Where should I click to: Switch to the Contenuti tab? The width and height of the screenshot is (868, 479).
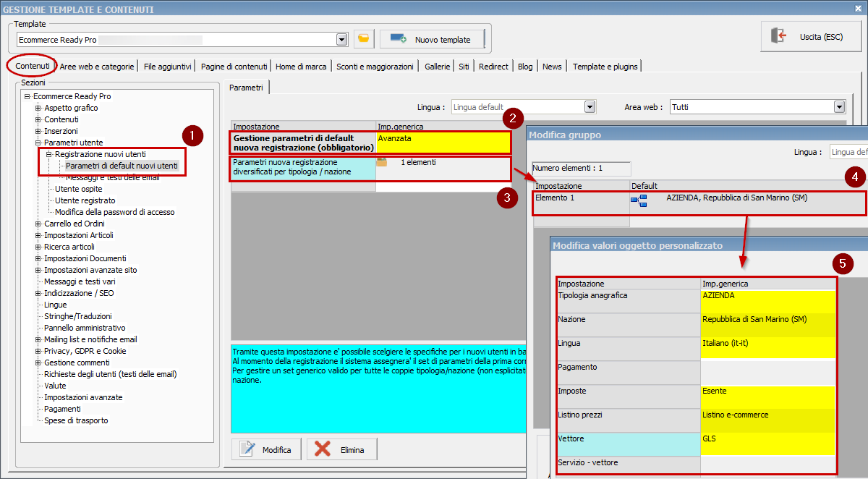pos(33,66)
